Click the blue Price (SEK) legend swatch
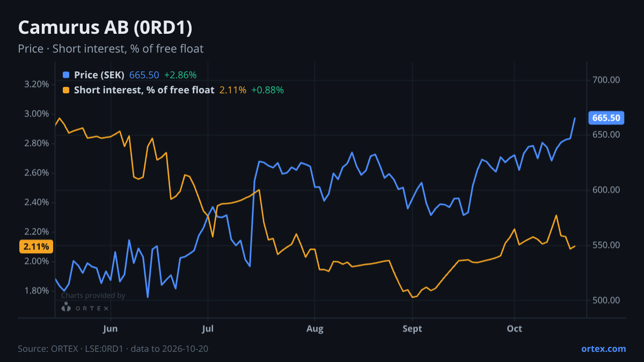644x362 pixels. pos(66,75)
